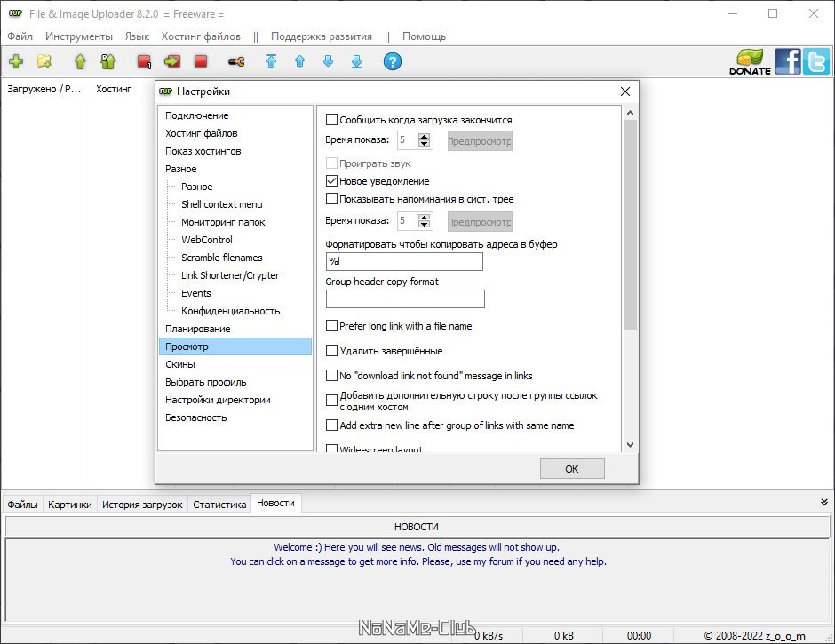Increase first 'Время показа' spinner value
Screen dimensions: 835x644
click(424, 137)
